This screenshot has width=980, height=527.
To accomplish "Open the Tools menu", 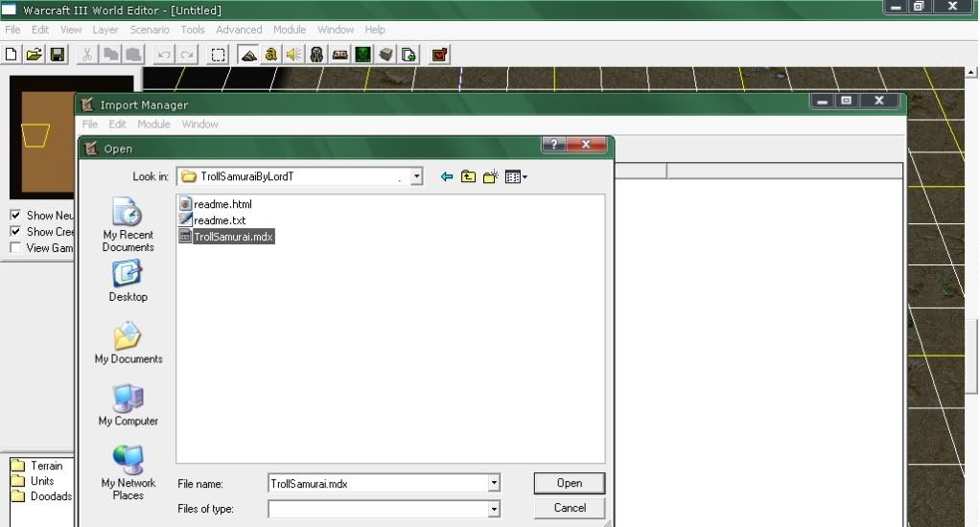I will [x=193, y=30].
